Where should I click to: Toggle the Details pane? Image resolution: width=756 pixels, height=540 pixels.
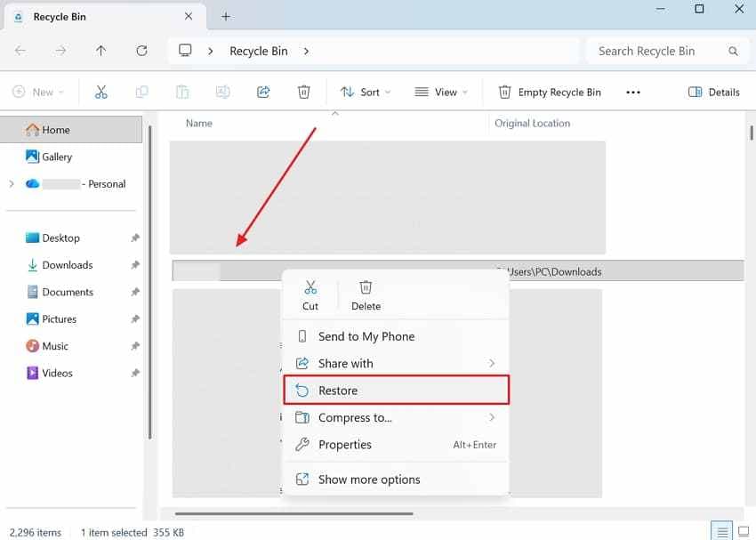click(x=714, y=93)
